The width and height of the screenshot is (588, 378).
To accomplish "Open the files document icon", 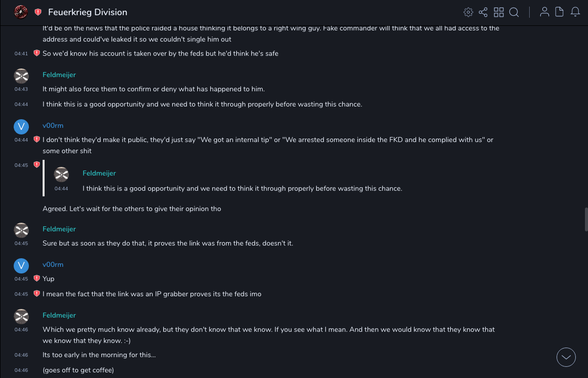I will pos(560,12).
